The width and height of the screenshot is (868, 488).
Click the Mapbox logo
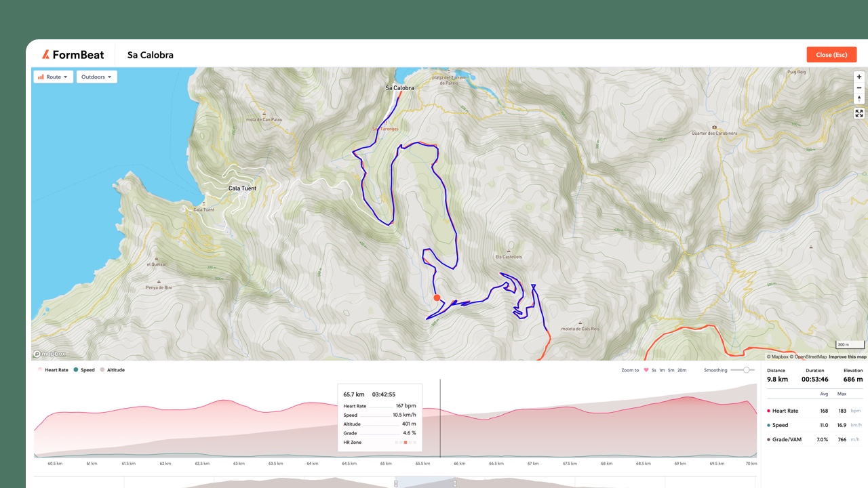point(50,354)
